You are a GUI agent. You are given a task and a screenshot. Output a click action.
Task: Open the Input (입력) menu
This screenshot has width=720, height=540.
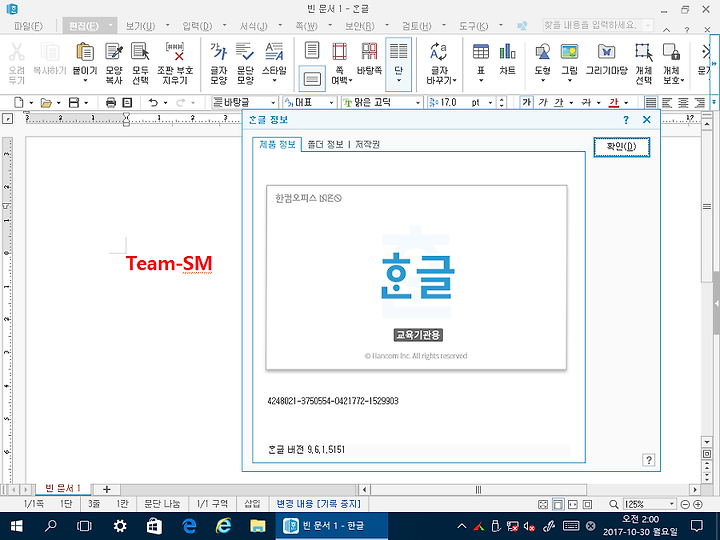point(197,26)
